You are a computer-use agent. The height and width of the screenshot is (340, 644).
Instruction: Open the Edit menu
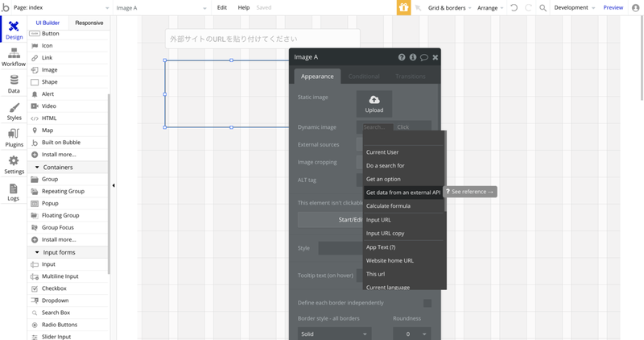tap(222, 7)
